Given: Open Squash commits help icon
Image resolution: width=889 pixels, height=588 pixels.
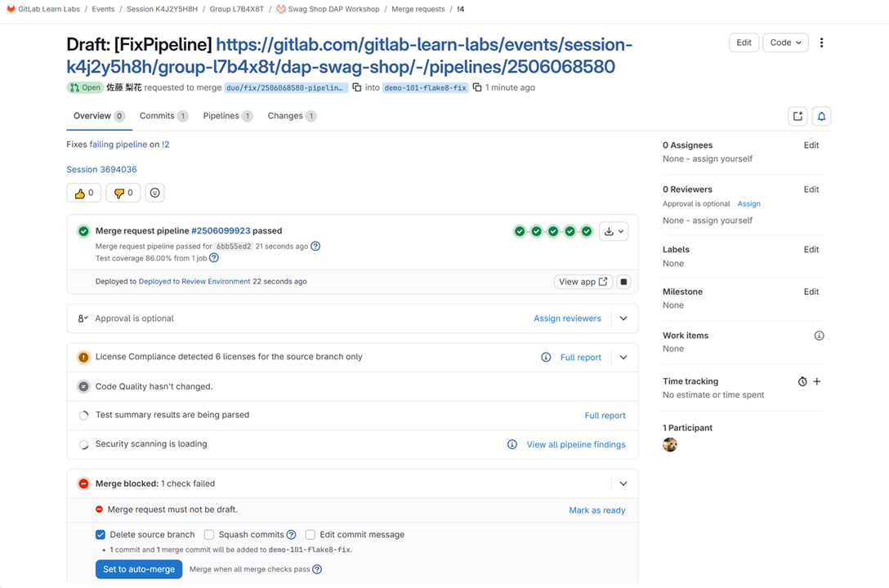Looking at the screenshot, I should pyautogui.click(x=292, y=534).
